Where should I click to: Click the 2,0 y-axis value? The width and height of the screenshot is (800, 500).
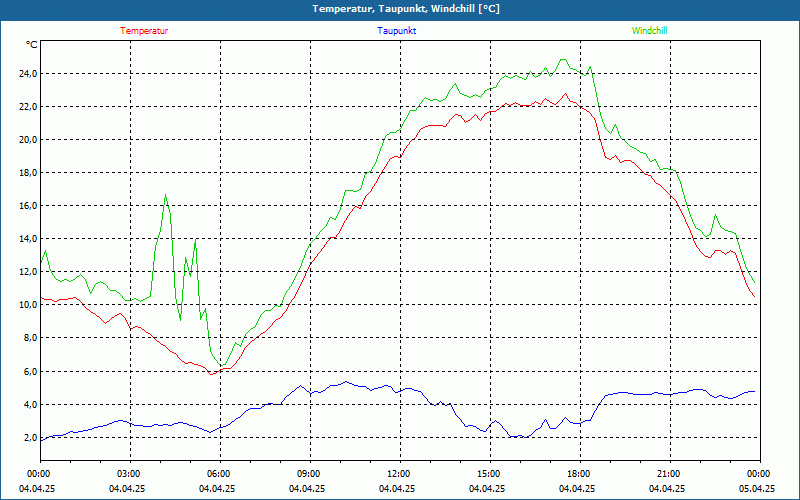point(31,438)
